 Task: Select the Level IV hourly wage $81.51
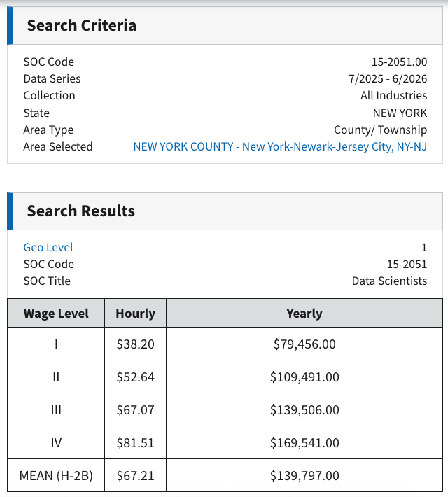tap(135, 443)
